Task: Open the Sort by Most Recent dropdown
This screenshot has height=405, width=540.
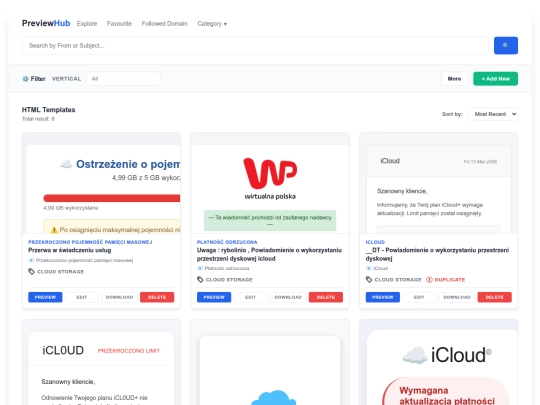Action: point(493,114)
